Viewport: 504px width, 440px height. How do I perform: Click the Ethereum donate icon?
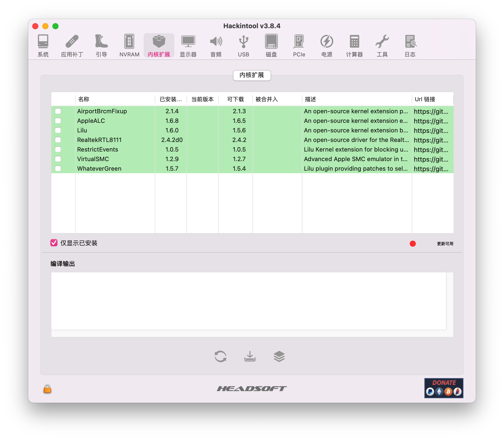439,392
